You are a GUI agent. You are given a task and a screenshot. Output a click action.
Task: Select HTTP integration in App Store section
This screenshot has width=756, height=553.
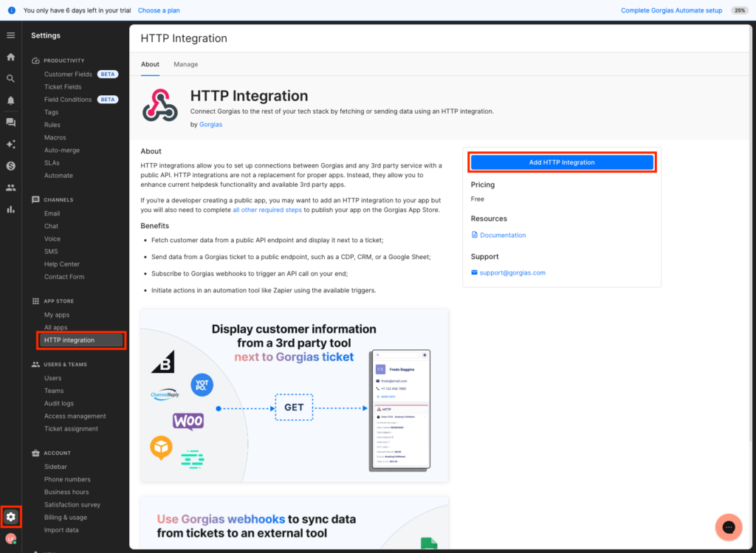(x=69, y=340)
